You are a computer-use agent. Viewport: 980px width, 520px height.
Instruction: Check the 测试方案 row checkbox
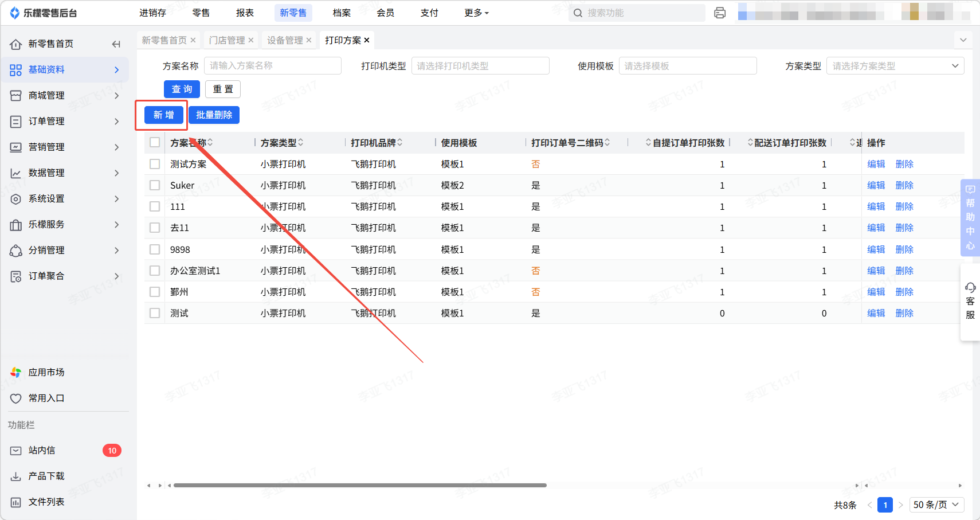[155, 164]
